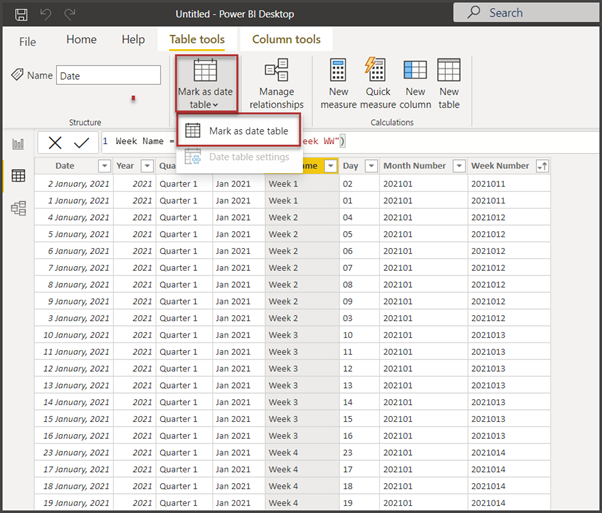
Task: Switch to Data view icon
Action: [18, 175]
